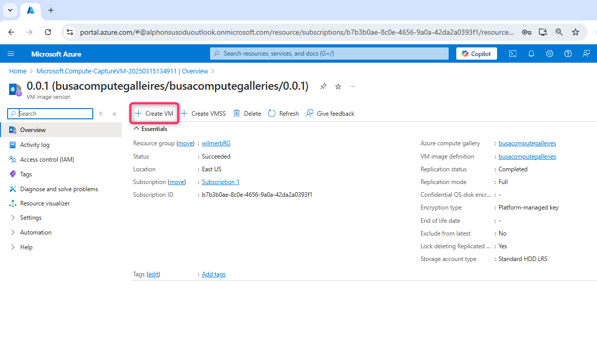
Task: Click Give feedback in toolbar
Action: click(x=330, y=114)
